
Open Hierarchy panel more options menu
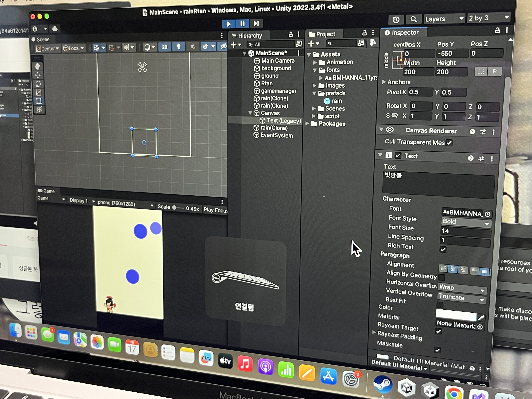tap(298, 34)
